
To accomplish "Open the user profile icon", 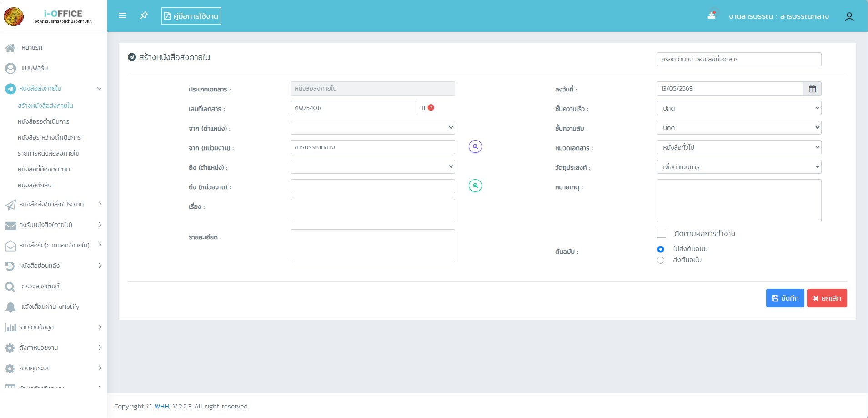I will pyautogui.click(x=849, y=17).
